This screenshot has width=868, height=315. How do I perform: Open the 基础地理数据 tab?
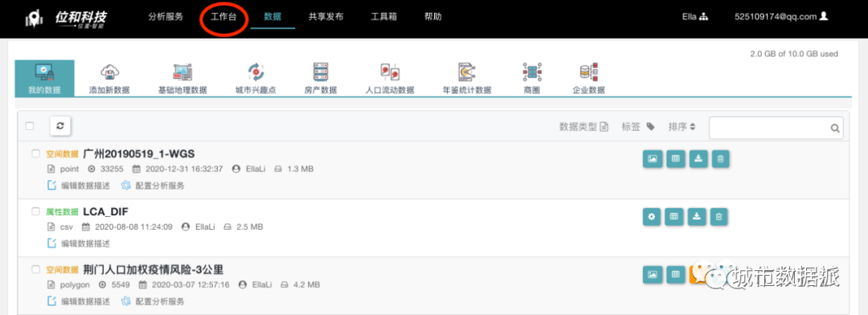click(x=182, y=80)
